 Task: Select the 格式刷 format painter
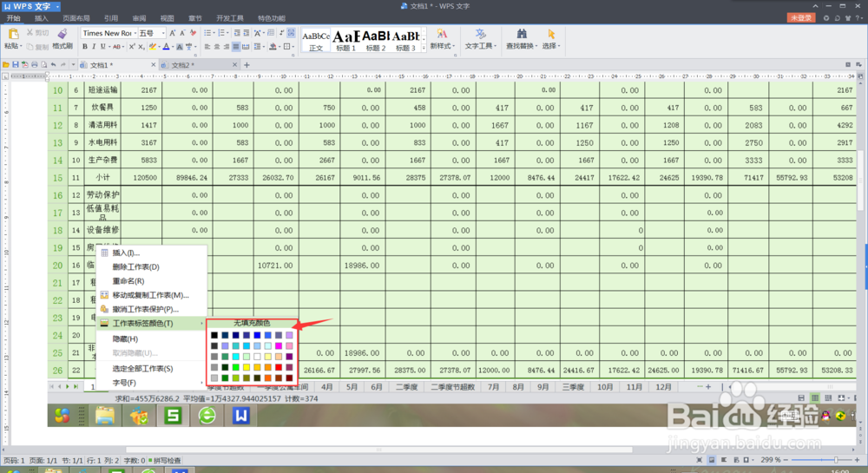tap(62, 39)
